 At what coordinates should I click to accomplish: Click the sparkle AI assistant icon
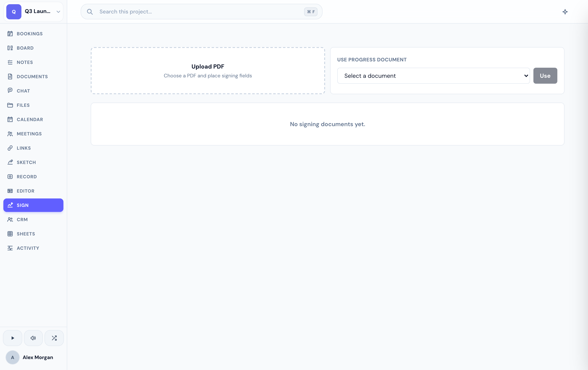[x=565, y=12]
